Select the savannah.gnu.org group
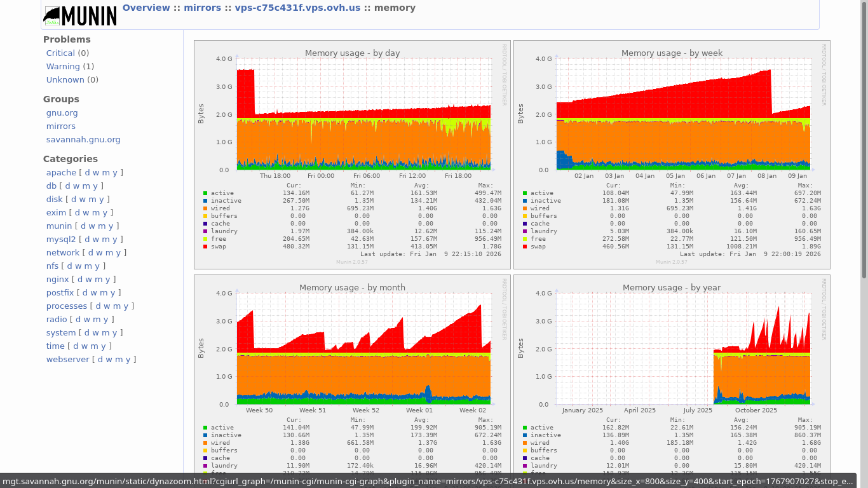Image resolution: width=868 pixels, height=488 pixels. [x=83, y=140]
